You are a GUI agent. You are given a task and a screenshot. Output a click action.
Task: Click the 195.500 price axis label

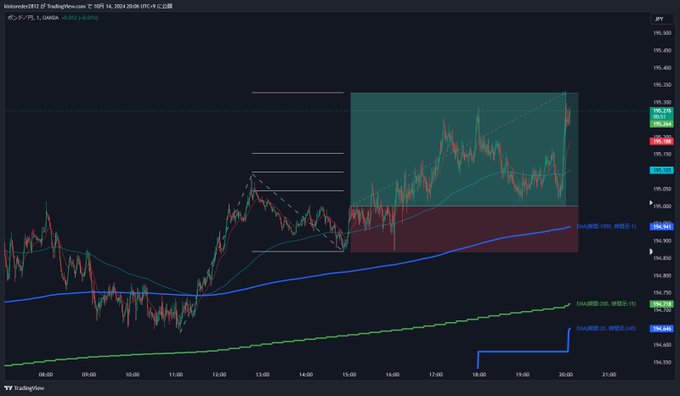point(662,33)
